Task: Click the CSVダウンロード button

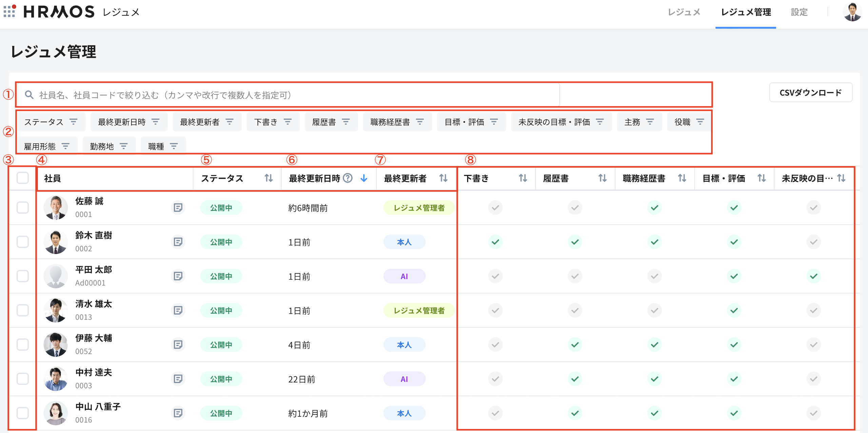Action: [x=810, y=92]
